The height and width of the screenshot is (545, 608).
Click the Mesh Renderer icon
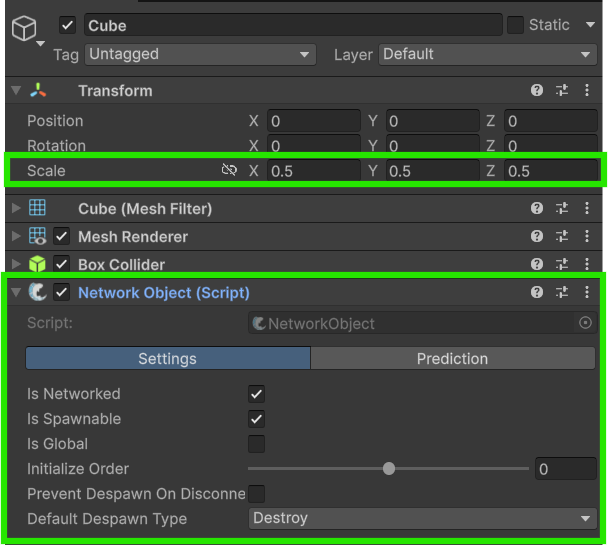pyautogui.click(x=38, y=236)
